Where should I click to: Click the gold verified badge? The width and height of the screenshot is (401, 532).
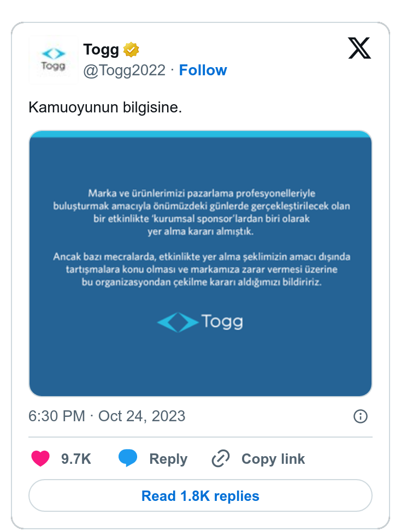[x=131, y=50]
